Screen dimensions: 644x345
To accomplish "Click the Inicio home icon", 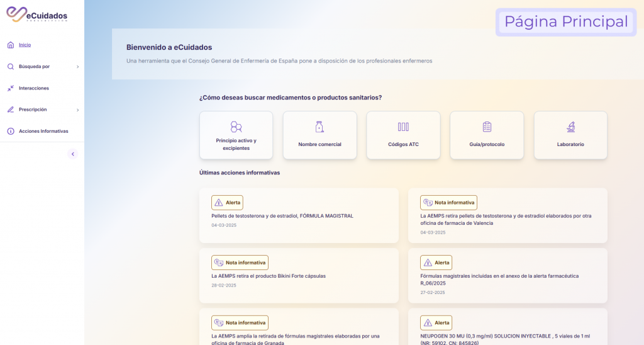I will pyautogui.click(x=11, y=45).
